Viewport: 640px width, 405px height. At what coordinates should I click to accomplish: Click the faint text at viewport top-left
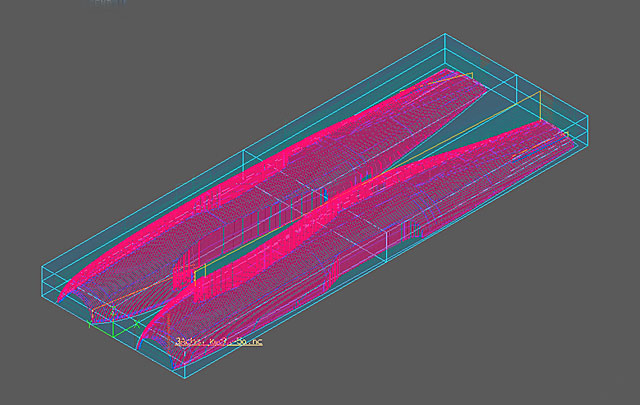tap(100, 4)
